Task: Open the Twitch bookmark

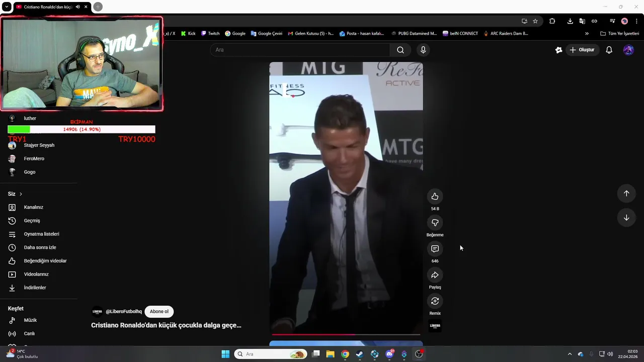Action: (x=210, y=34)
